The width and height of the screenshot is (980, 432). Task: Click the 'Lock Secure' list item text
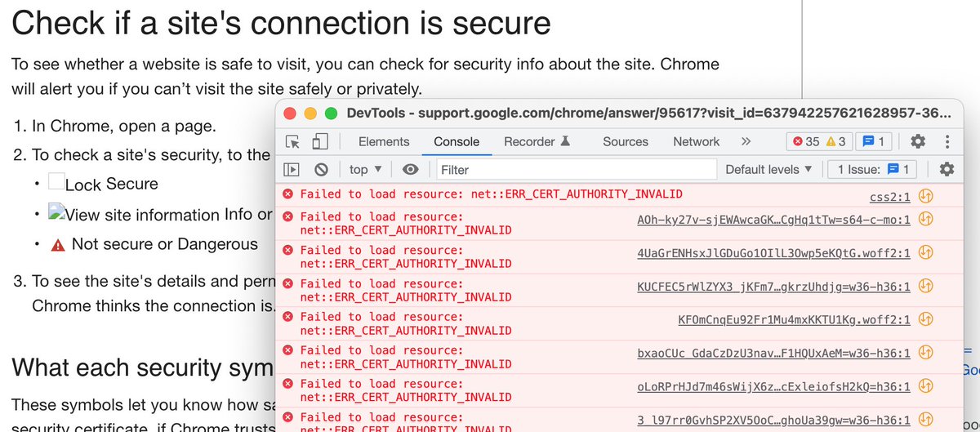[112, 184]
